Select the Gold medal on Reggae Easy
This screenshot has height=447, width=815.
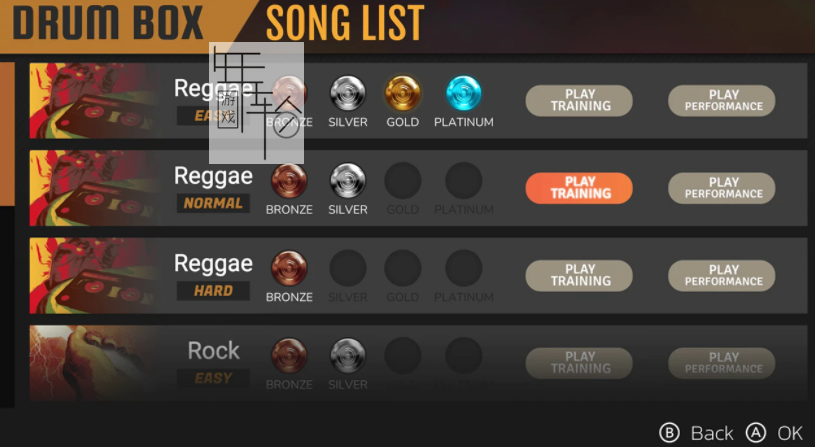[402, 93]
